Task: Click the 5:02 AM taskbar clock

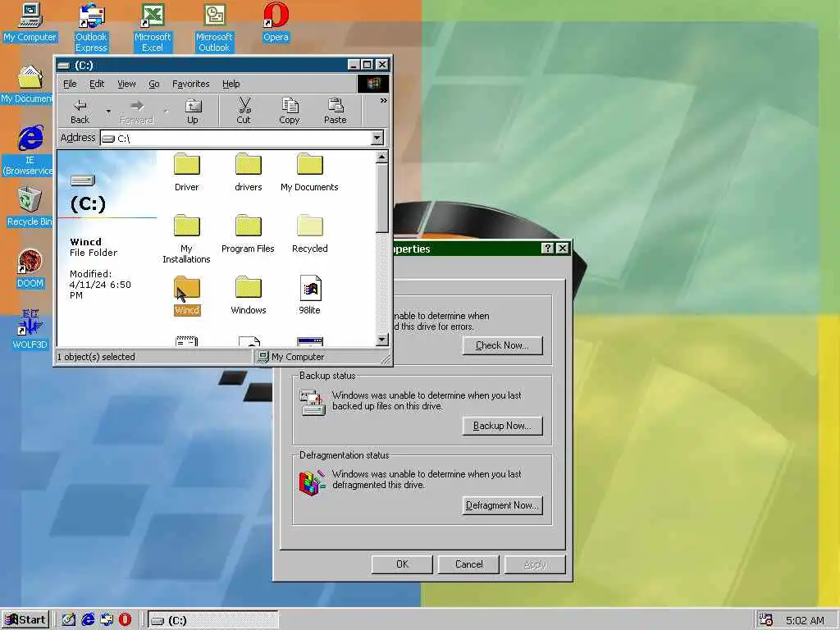Action: [x=805, y=620]
